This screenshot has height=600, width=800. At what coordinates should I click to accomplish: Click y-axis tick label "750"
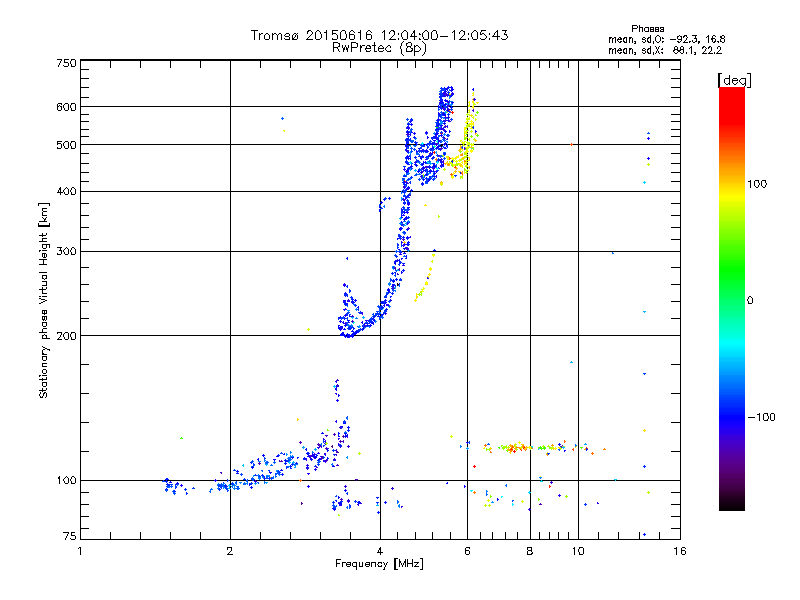point(66,63)
